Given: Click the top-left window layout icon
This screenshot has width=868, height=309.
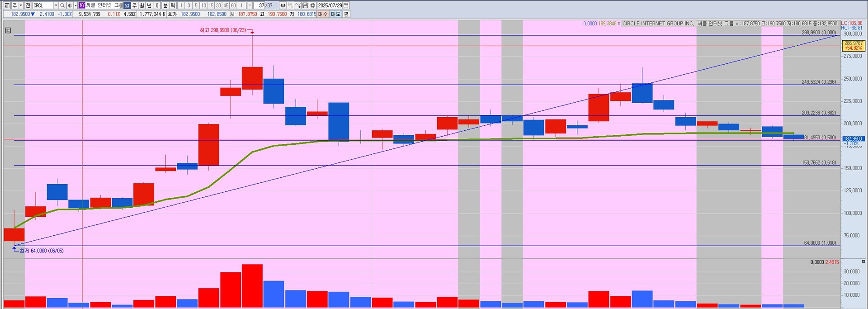Looking at the screenshot, I should [x=7, y=5].
